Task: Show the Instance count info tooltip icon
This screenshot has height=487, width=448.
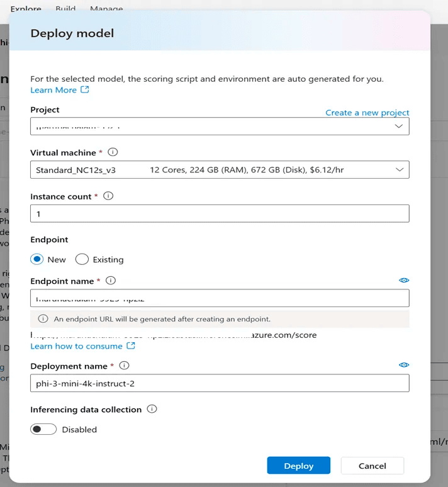Action: (108, 196)
